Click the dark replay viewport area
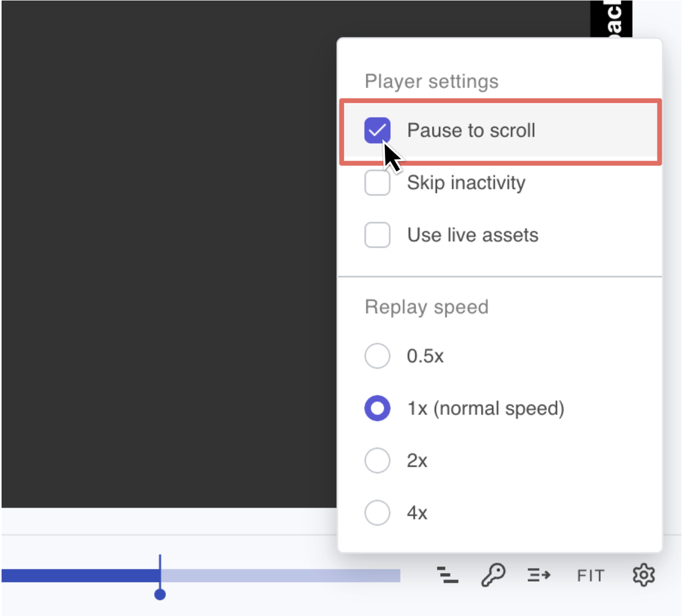This screenshot has height=616, width=684. (x=170, y=254)
